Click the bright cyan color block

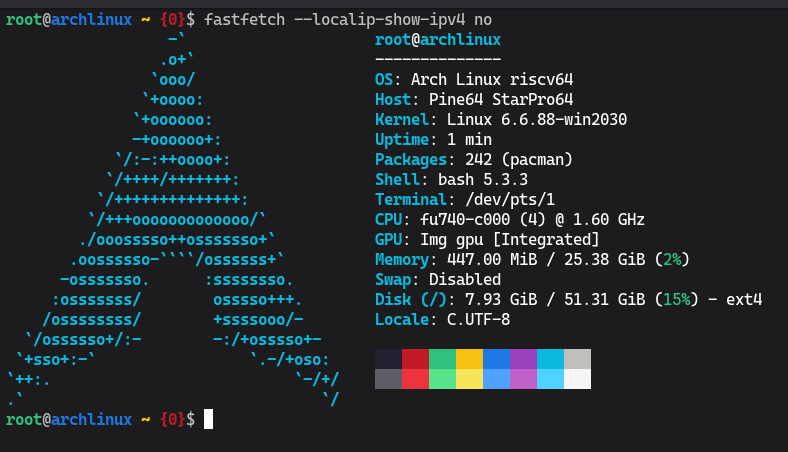click(x=550, y=379)
